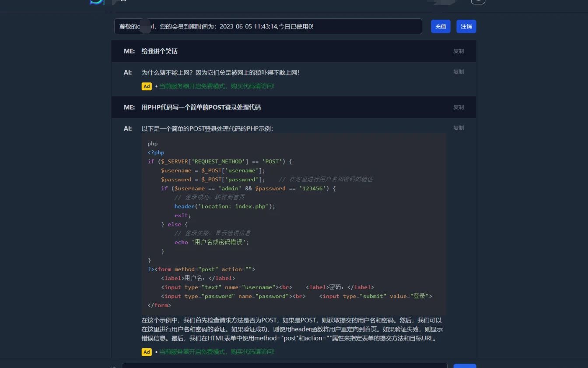The height and width of the screenshot is (368, 588).
Task: Copy the AI pig joke reply
Action: [458, 72]
